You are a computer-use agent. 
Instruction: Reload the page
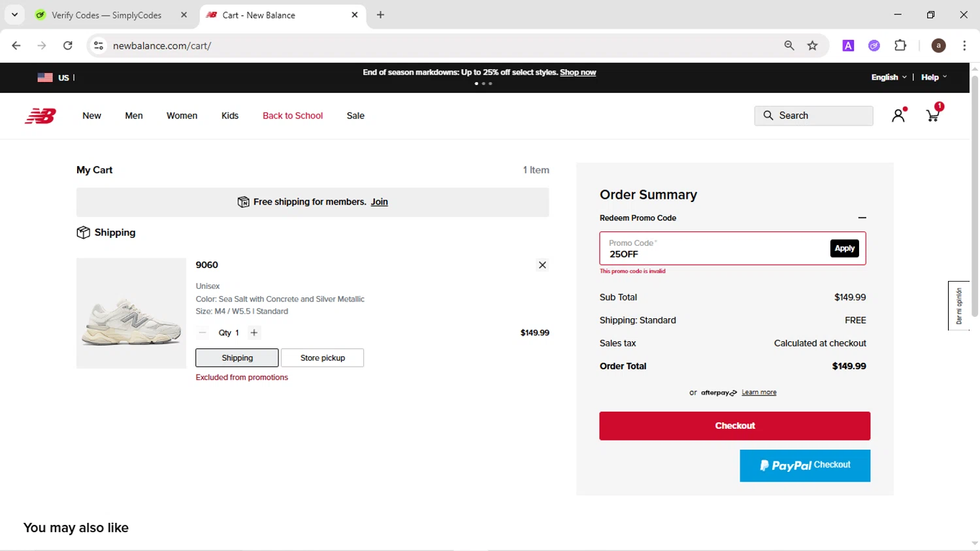[68, 46]
